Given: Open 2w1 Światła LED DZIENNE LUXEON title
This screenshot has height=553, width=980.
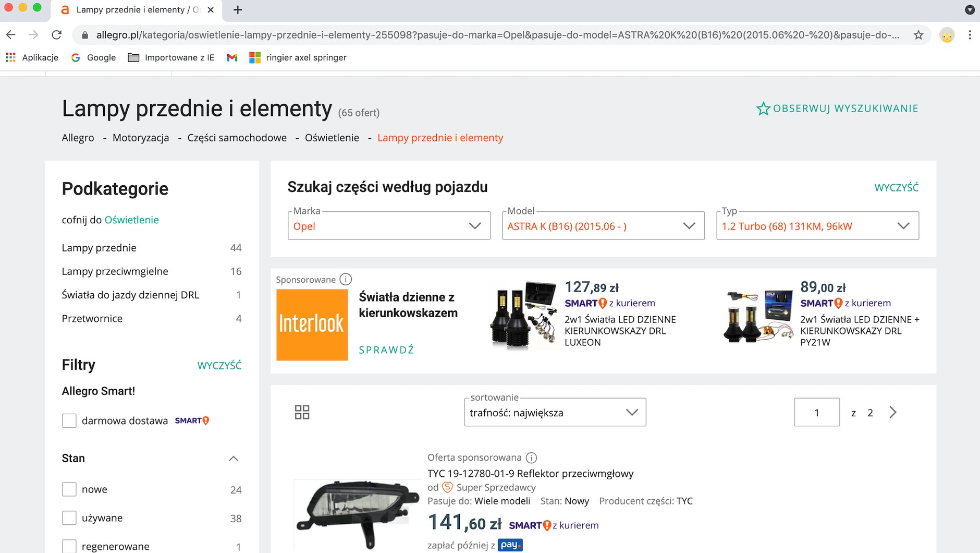Looking at the screenshot, I should pos(620,331).
